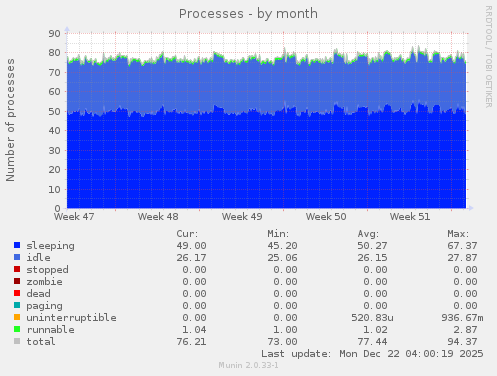Click the uninterruptible legend color swatch

17,317
